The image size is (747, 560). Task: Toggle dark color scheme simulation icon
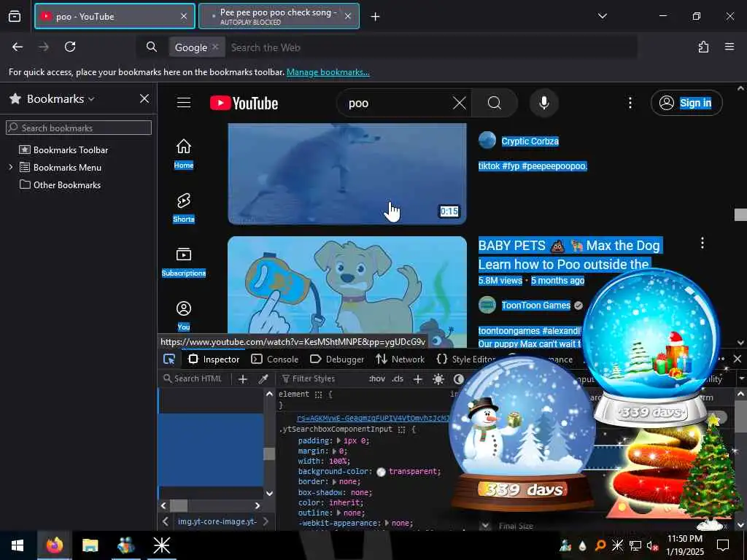coord(459,379)
